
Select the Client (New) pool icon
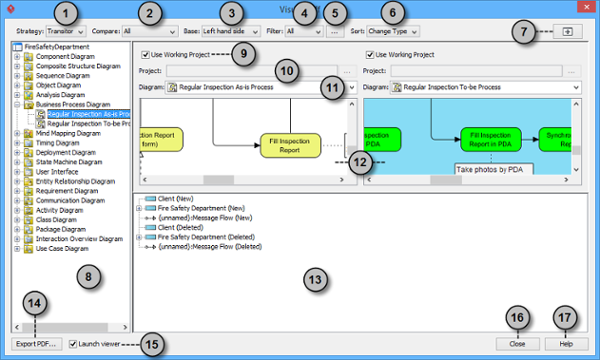(x=151, y=199)
